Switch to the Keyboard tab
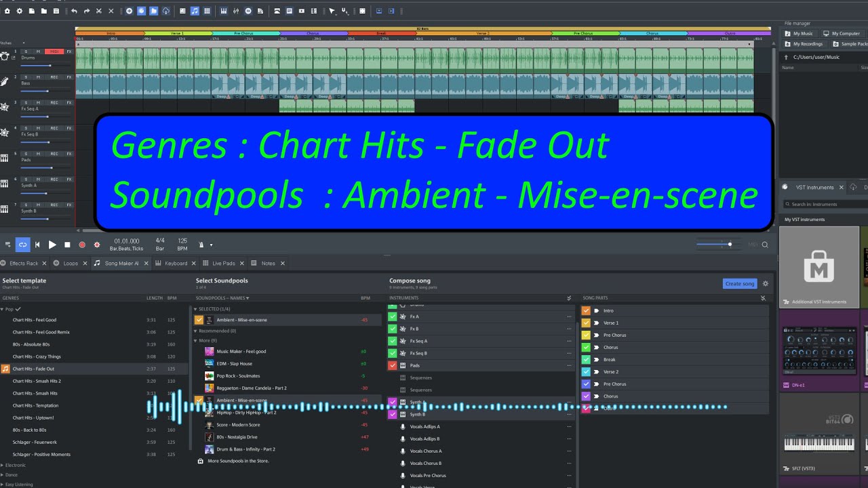The height and width of the screenshot is (488, 868). [x=176, y=263]
